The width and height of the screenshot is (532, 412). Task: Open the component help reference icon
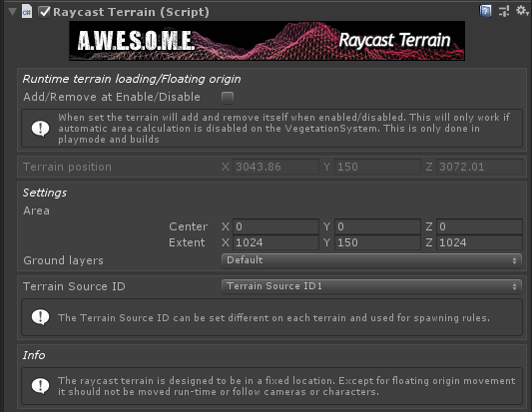coord(485,11)
